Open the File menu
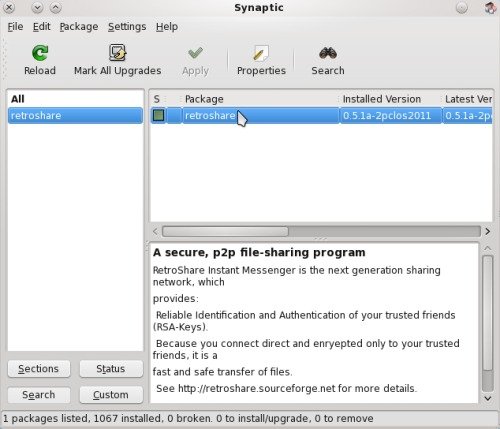This screenshot has width=500, height=429. pyautogui.click(x=15, y=27)
